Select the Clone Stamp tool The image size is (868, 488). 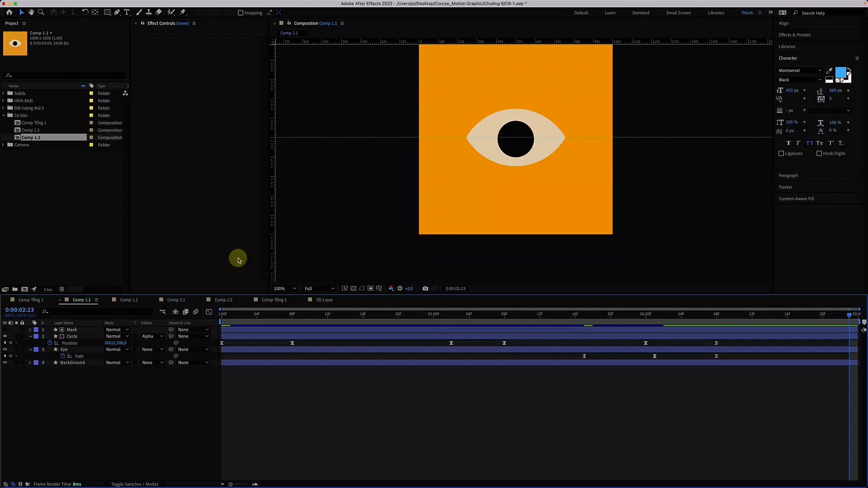pos(149,12)
